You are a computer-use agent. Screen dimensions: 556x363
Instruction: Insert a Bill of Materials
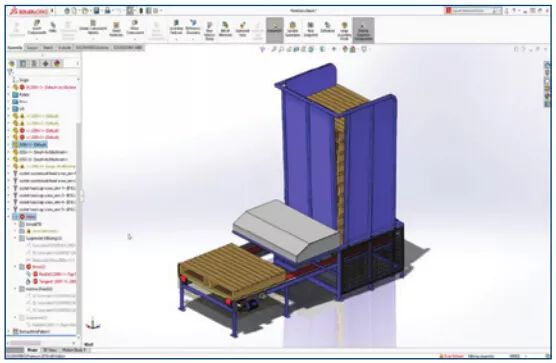pos(225,29)
